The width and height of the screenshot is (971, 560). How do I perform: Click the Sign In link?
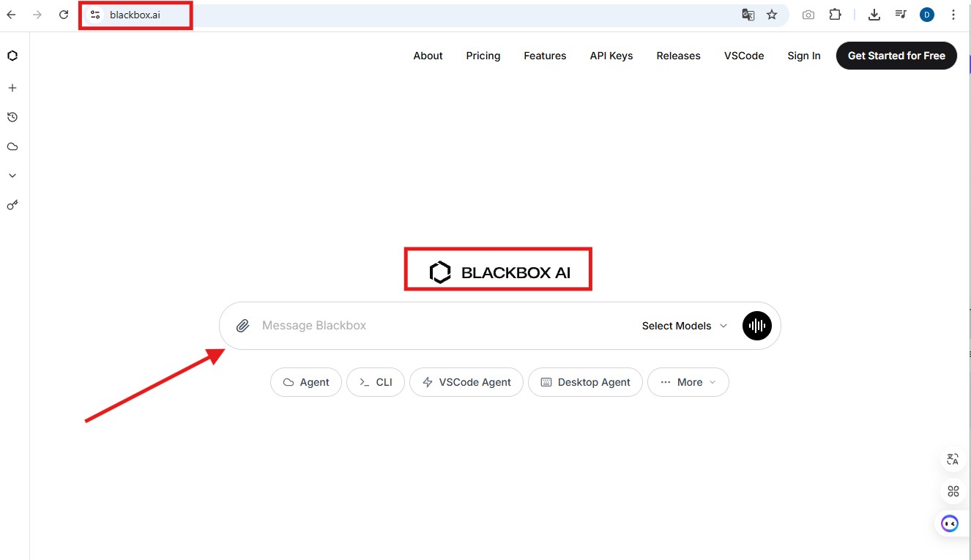click(x=803, y=56)
